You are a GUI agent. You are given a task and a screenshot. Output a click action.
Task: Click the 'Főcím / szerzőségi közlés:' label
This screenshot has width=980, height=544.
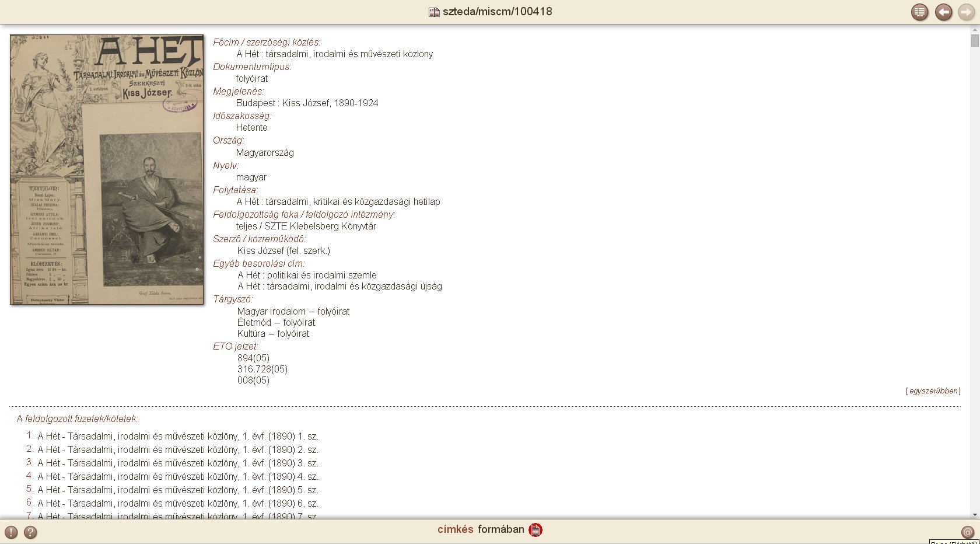point(267,42)
